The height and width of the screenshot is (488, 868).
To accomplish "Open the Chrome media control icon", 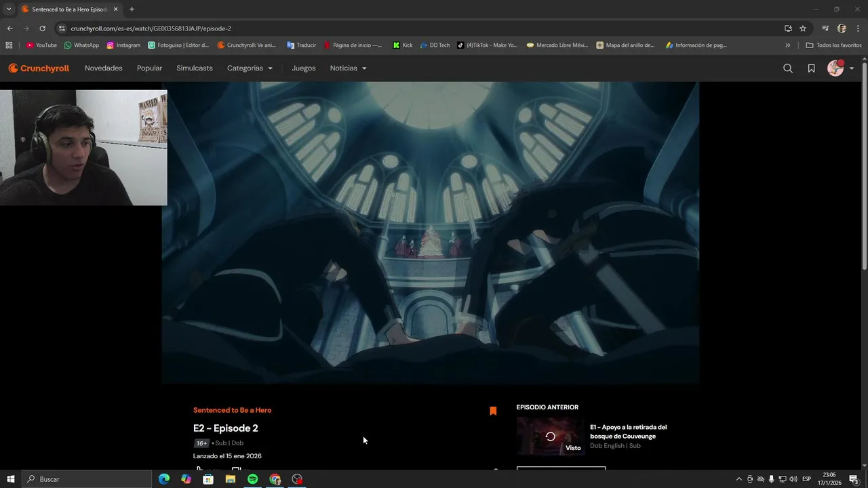I will 825,28.
